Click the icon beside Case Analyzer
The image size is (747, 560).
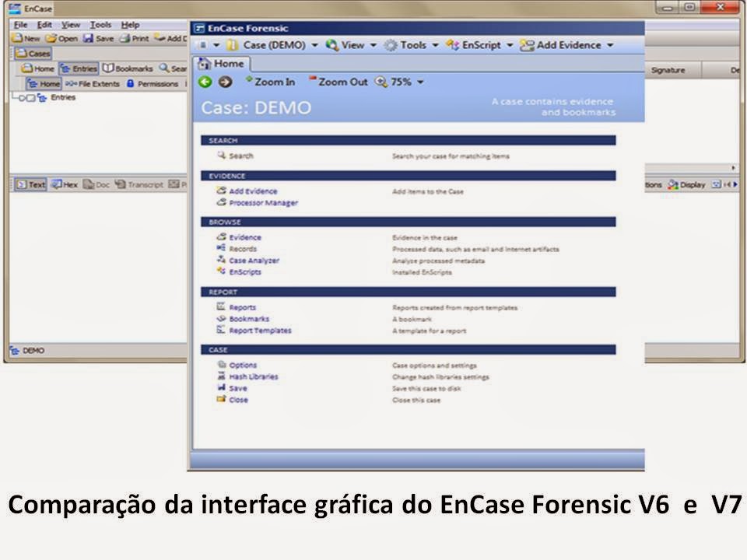(221, 260)
